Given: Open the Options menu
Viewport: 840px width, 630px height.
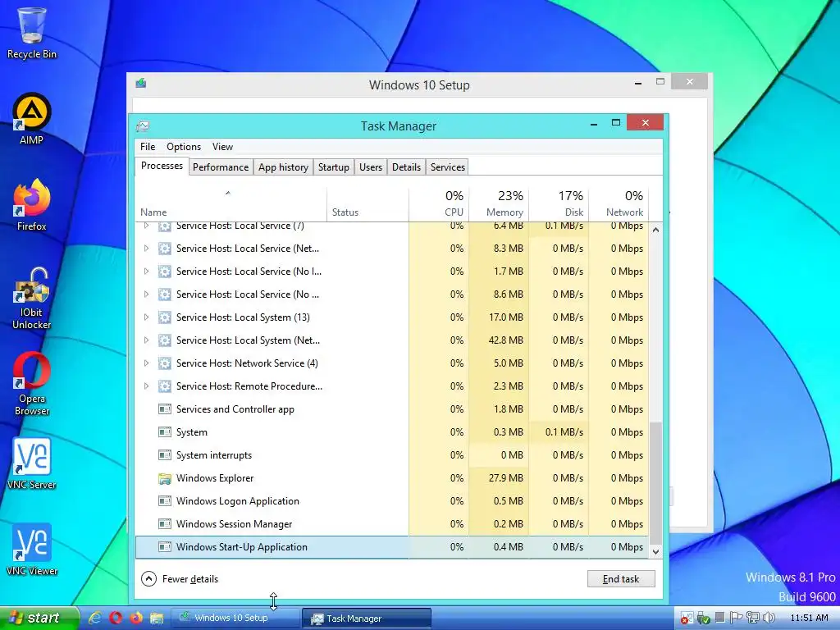Looking at the screenshot, I should [184, 147].
